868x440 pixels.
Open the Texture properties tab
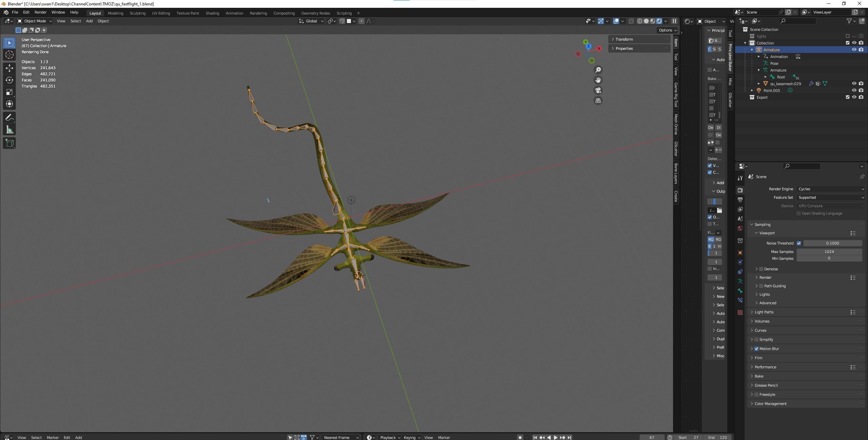[x=740, y=312]
